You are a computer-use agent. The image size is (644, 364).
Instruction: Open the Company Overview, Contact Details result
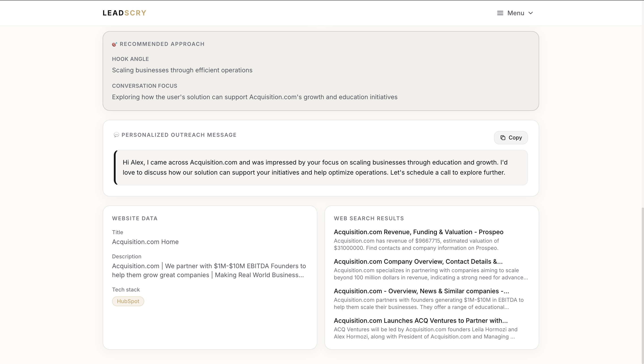[x=418, y=262]
